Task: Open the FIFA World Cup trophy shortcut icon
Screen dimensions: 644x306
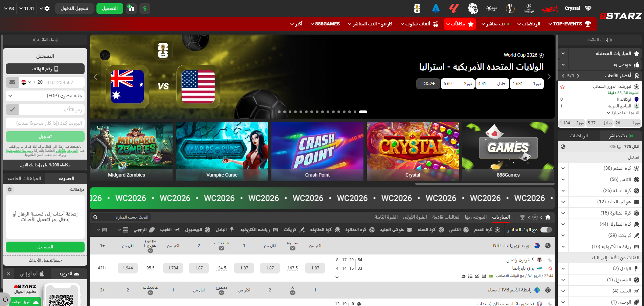Action: [x=417, y=8]
